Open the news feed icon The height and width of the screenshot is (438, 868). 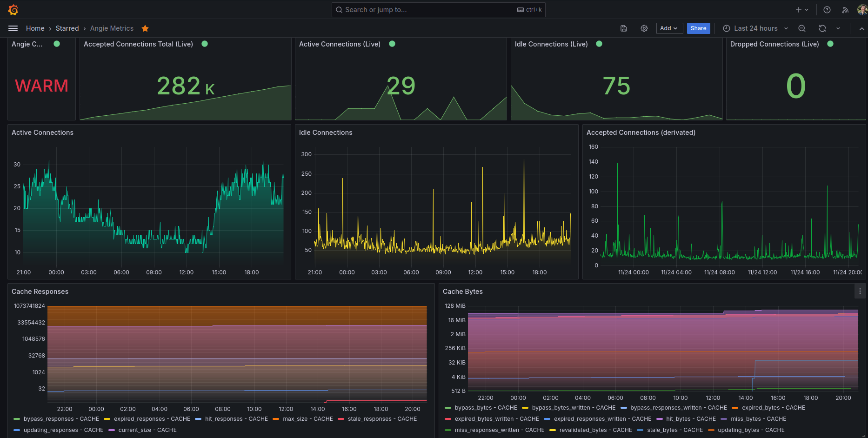845,10
